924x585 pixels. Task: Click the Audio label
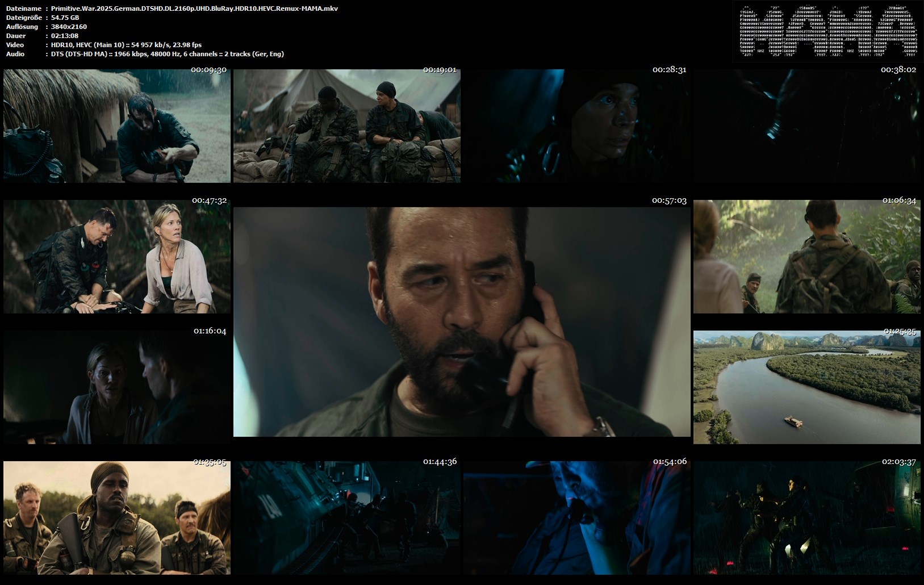point(15,54)
